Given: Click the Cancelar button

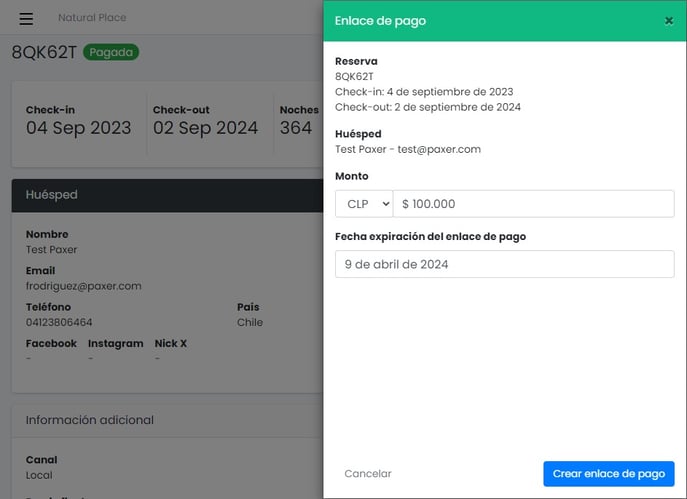Looking at the screenshot, I should [368, 474].
